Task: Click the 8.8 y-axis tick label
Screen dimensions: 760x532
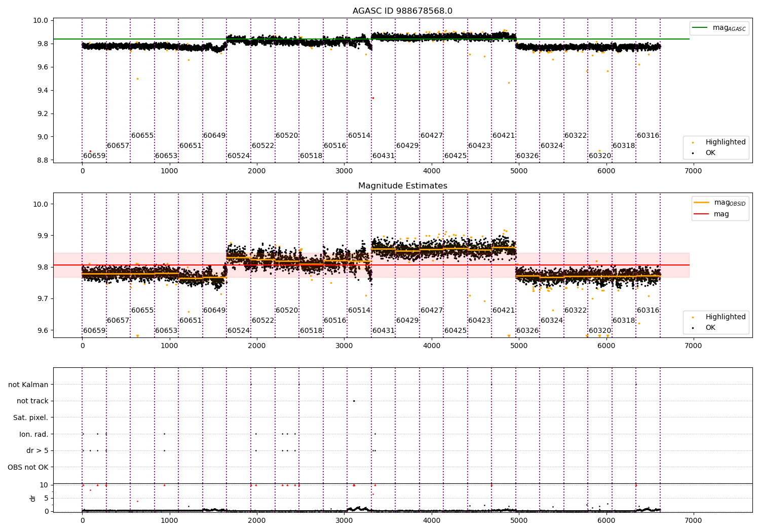Action: (44, 160)
